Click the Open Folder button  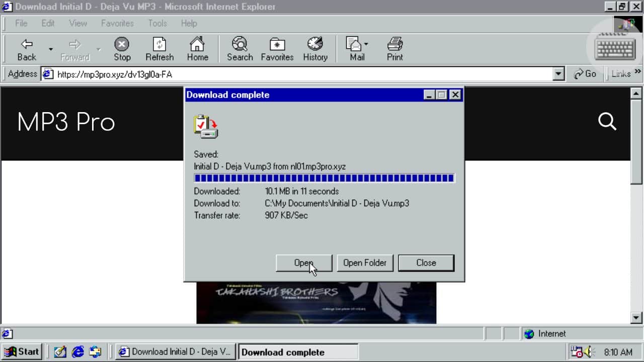coord(365,263)
